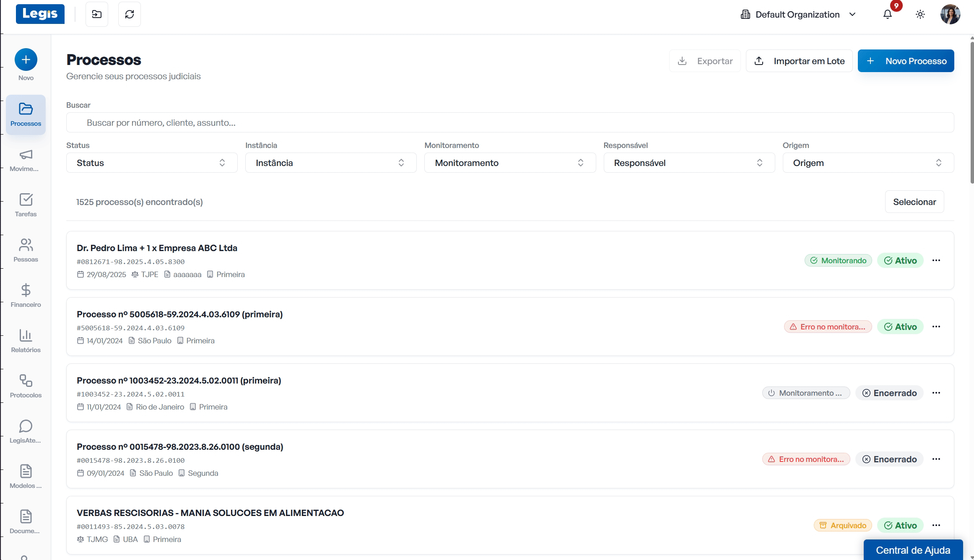Image resolution: width=974 pixels, height=560 pixels.
Task: Go to Financeiro section
Action: pyautogui.click(x=26, y=296)
